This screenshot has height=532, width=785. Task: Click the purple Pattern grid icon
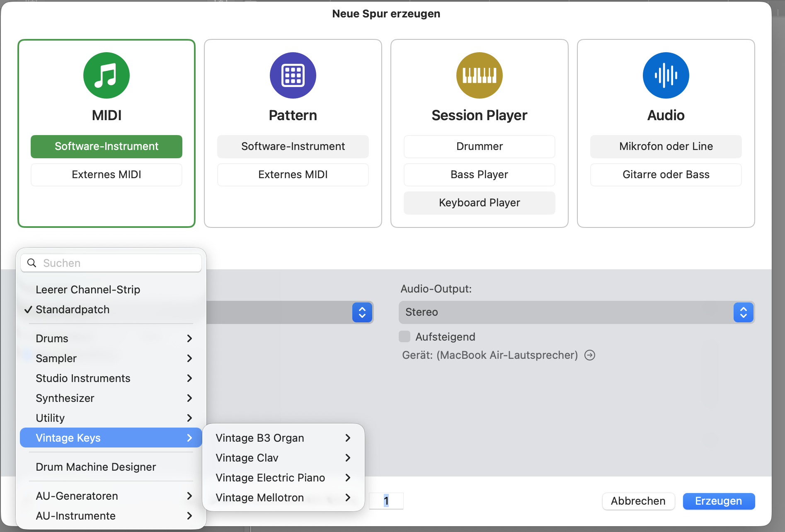tap(293, 75)
